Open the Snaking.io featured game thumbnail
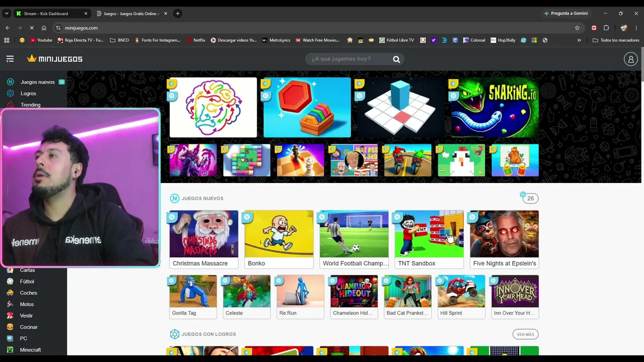Screen dimensions: 644x362 click(495, 107)
